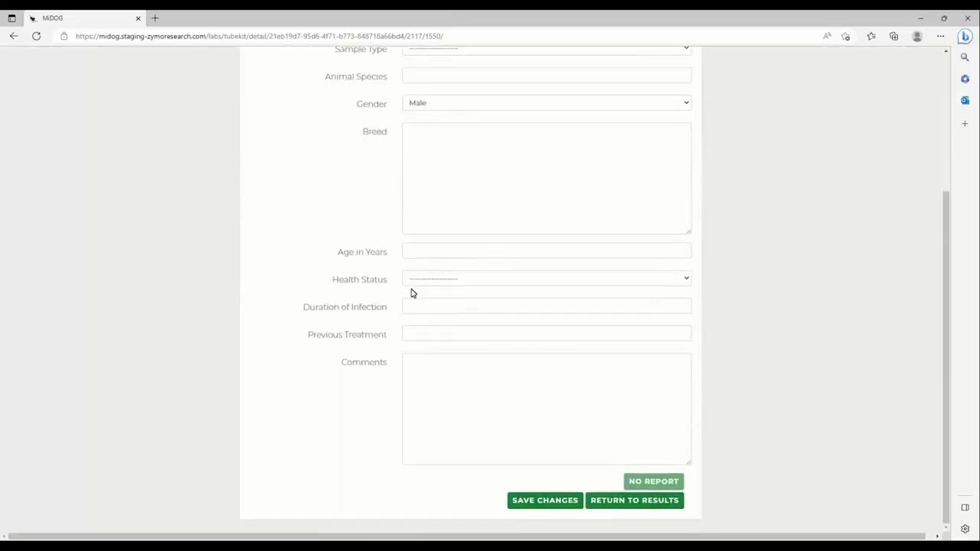Open the sidebar Search icon
Image resolution: width=980 pixels, height=551 pixels.
click(x=965, y=57)
